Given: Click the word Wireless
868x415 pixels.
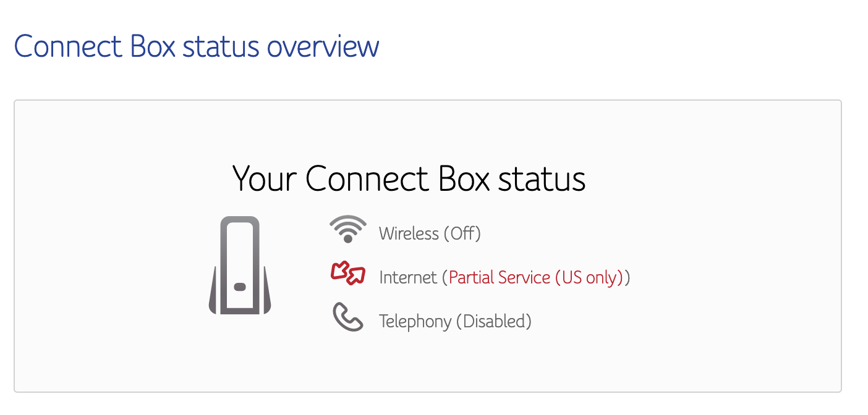Looking at the screenshot, I should (x=409, y=233).
